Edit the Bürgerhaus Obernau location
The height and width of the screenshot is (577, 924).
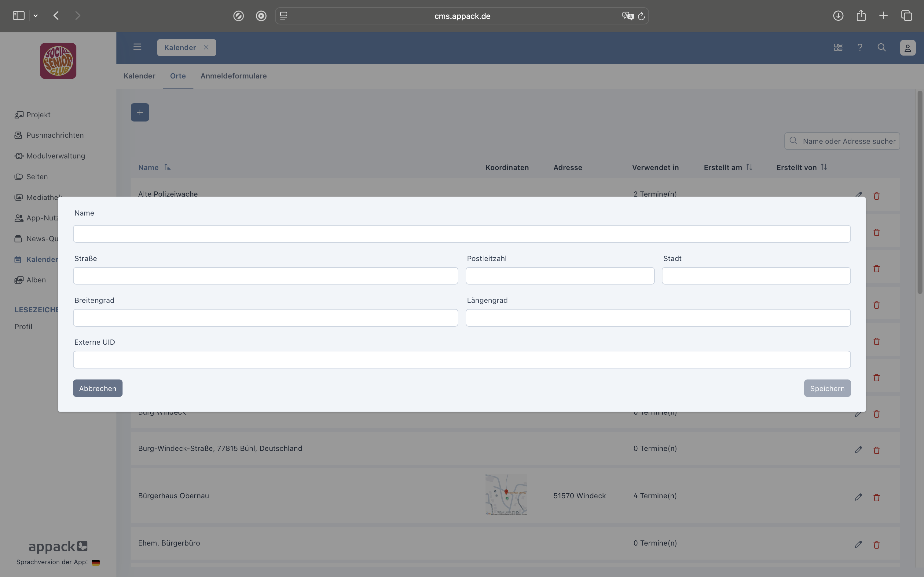[858, 497]
